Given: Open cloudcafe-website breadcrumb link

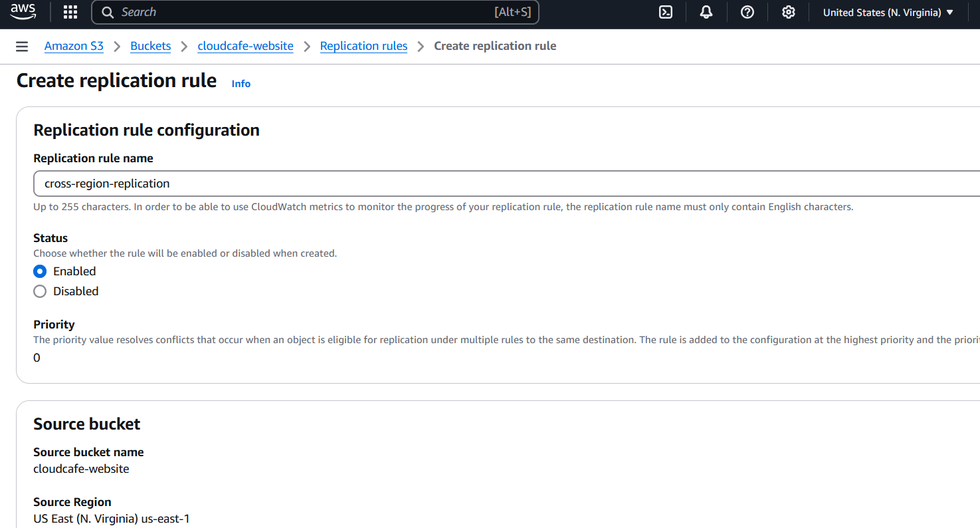Looking at the screenshot, I should [246, 46].
